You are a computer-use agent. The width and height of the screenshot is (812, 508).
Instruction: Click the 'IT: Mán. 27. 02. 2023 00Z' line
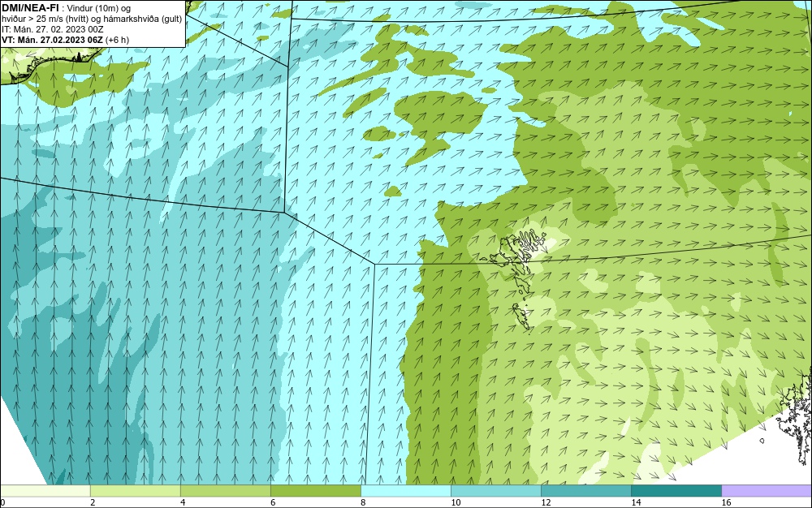coord(52,29)
